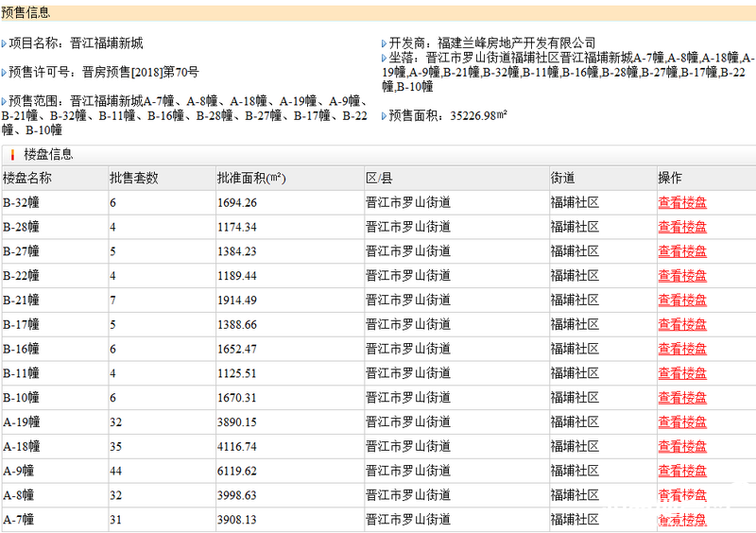
Task: Click the 预售信息 section heading
Action: click(26, 12)
